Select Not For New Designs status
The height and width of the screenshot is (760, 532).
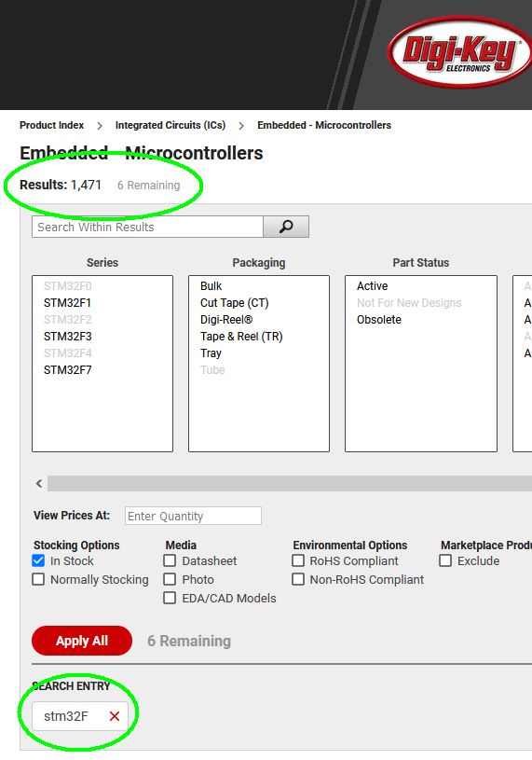[x=409, y=303]
